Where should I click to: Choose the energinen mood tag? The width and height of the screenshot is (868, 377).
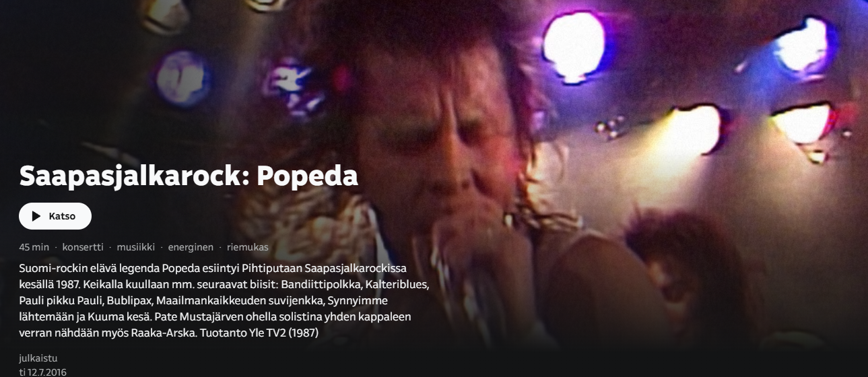(191, 247)
